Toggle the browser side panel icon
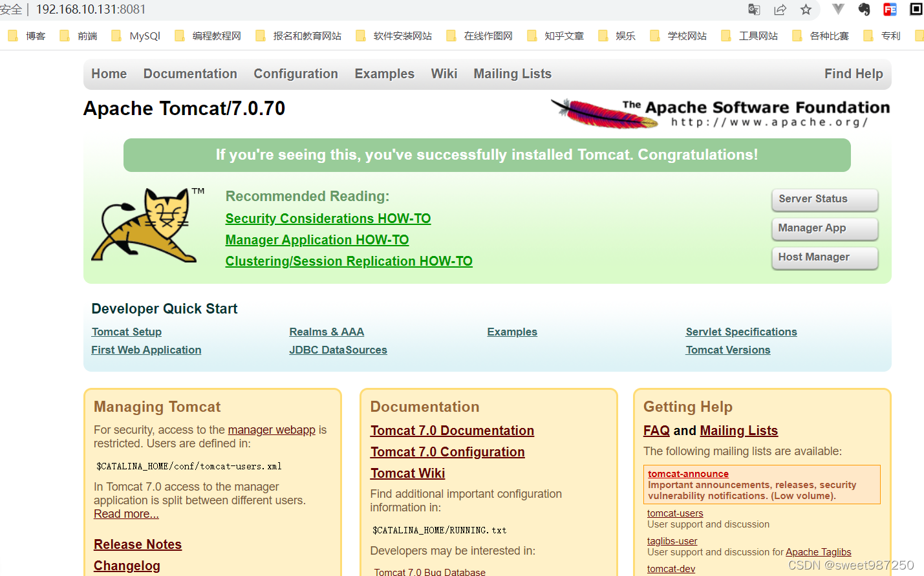 pos(916,9)
